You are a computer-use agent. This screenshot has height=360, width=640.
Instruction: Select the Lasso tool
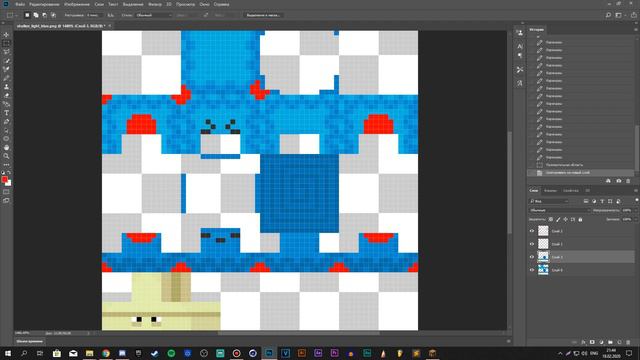6,52
